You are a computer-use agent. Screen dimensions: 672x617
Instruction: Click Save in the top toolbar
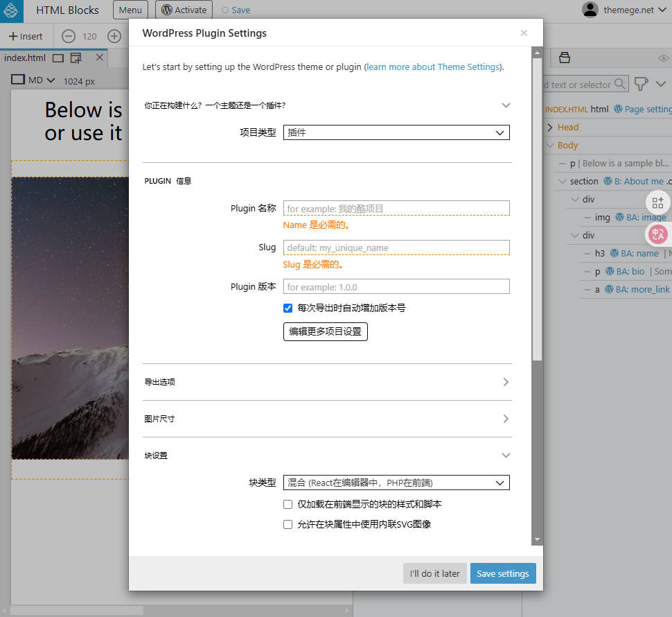pos(236,10)
